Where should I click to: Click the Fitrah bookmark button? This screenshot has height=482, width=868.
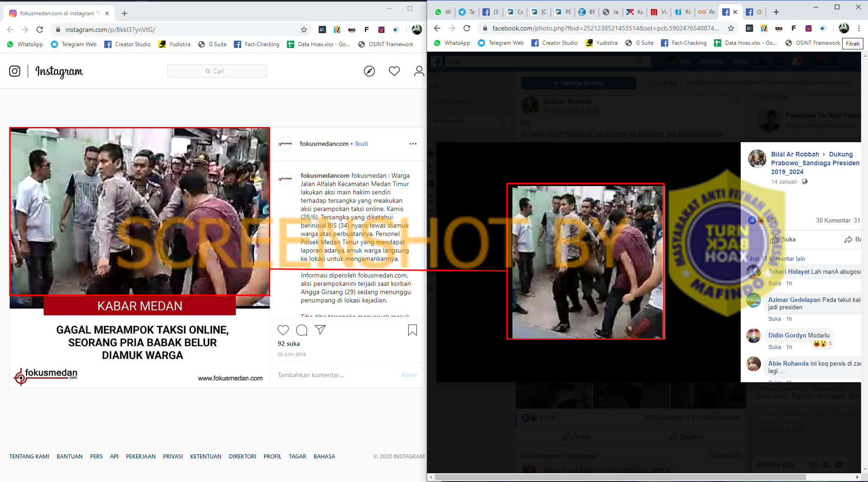point(852,43)
